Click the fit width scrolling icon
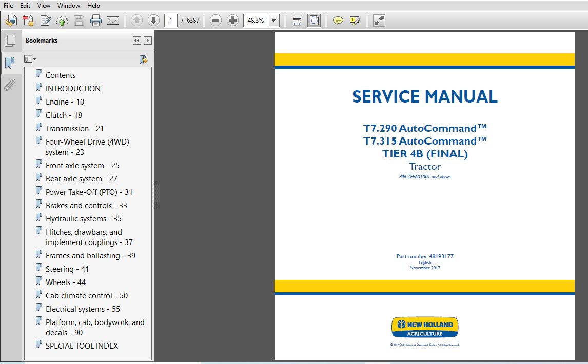This screenshot has width=588, height=364. 297,20
